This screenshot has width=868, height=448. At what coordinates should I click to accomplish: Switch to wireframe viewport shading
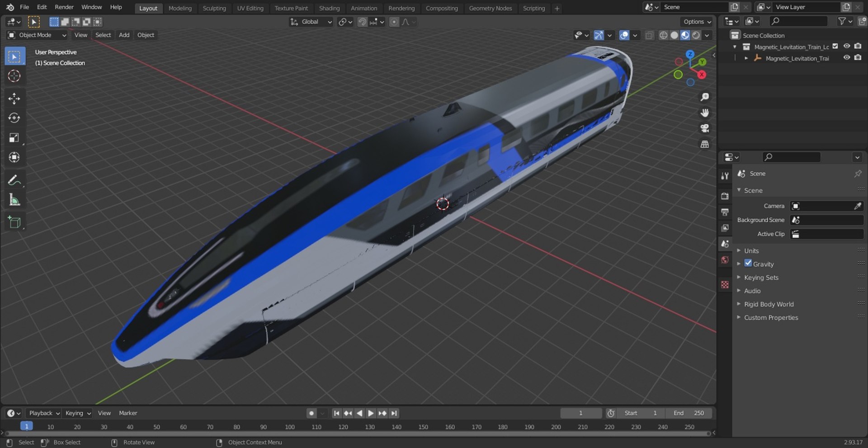tap(663, 35)
